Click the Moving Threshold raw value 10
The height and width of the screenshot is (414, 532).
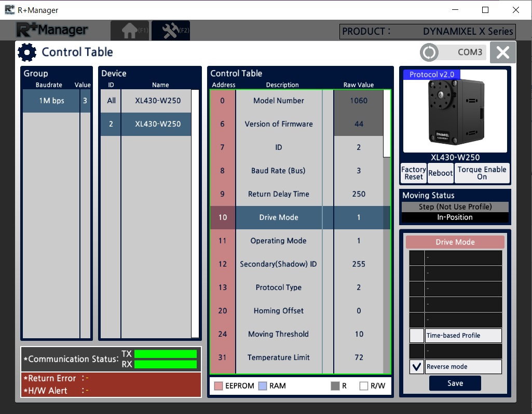pyautogui.click(x=359, y=334)
